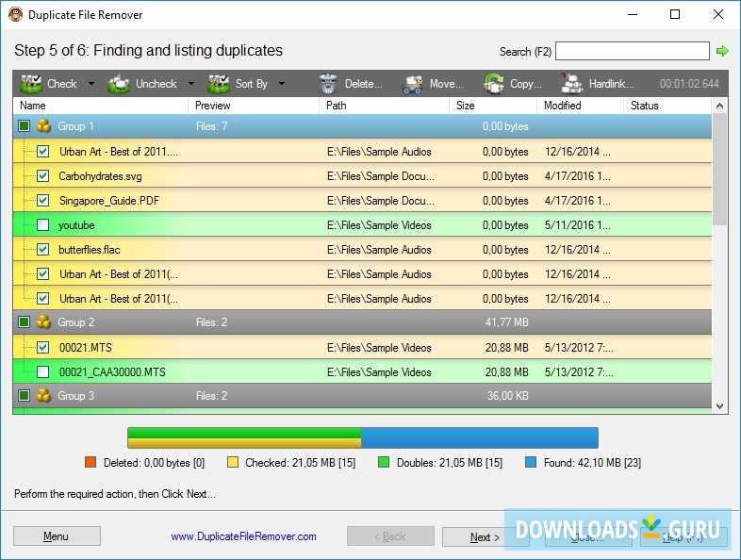Click the yellow Checked legend swatch

pyautogui.click(x=233, y=462)
